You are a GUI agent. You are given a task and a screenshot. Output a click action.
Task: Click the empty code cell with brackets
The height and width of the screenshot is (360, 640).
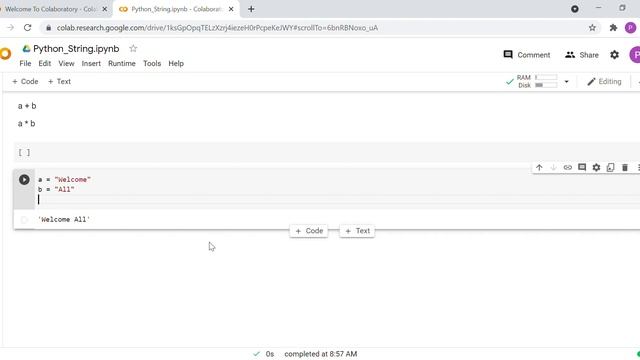pyautogui.click(x=327, y=153)
